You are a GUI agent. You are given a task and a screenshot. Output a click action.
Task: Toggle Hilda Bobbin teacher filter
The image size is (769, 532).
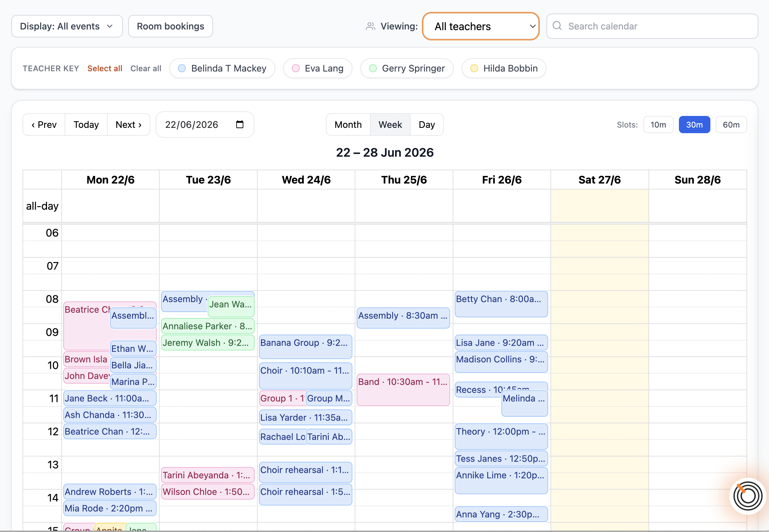504,68
